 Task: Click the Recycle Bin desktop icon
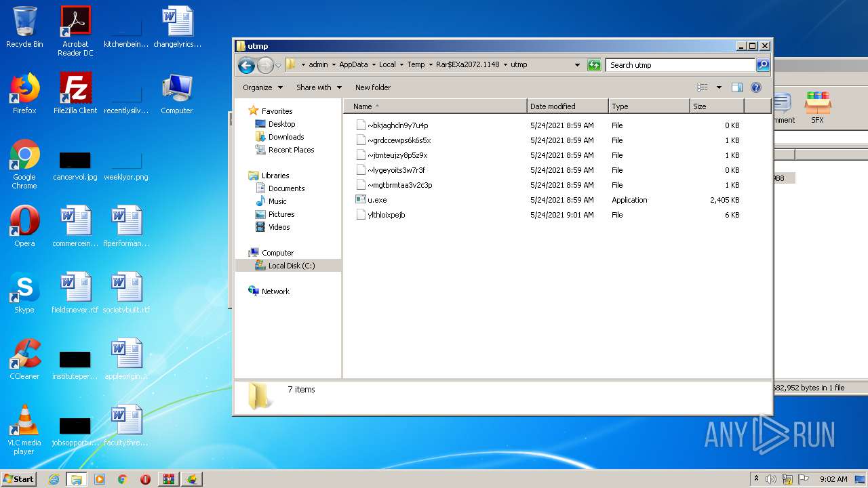coord(24,27)
